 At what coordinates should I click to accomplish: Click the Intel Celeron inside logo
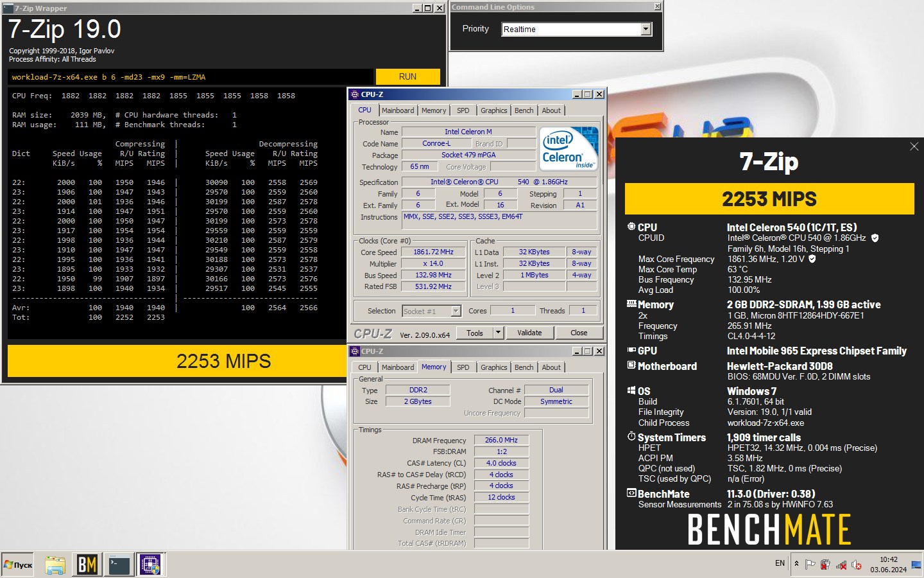coord(569,148)
